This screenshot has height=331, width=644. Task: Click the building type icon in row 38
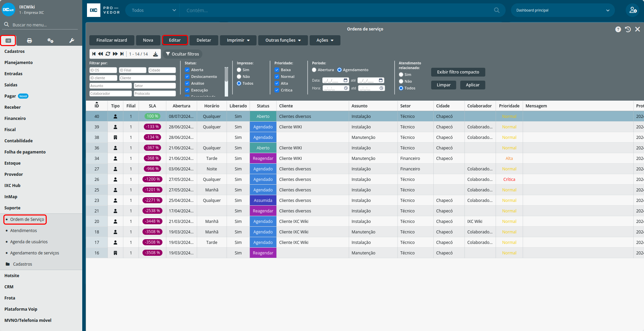(115, 137)
